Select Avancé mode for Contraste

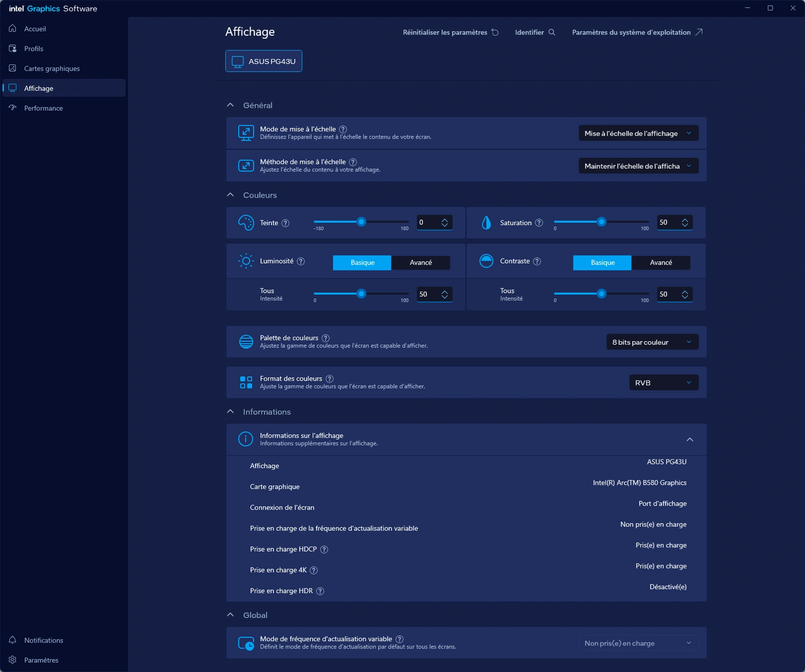pyautogui.click(x=661, y=262)
